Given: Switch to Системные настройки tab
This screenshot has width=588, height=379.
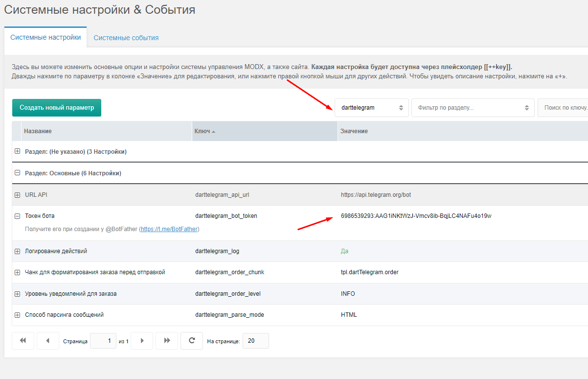Looking at the screenshot, I should click(x=45, y=37).
